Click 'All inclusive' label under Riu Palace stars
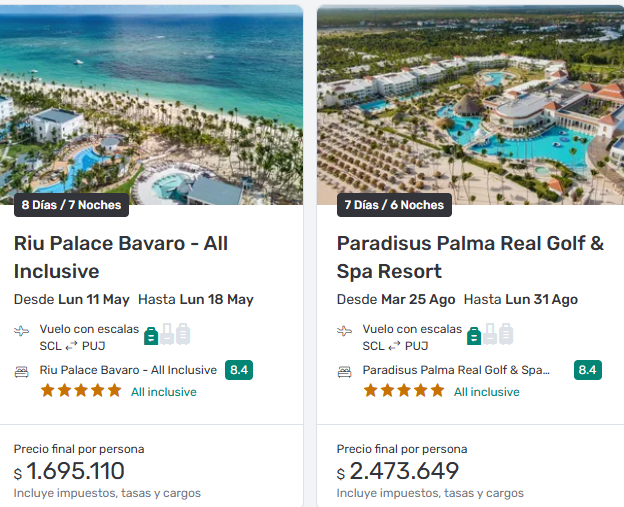The height and width of the screenshot is (507, 624). pos(163,392)
